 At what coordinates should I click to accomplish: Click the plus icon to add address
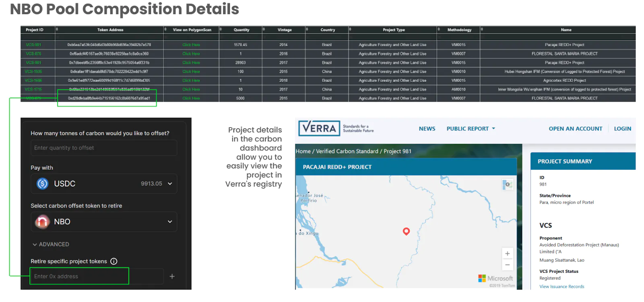(x=172, y=276)
